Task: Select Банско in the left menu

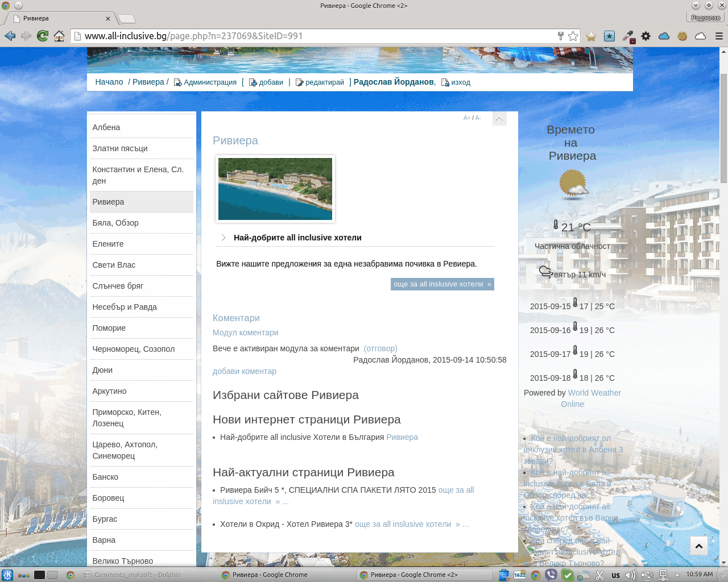Action: click(142, 477)
